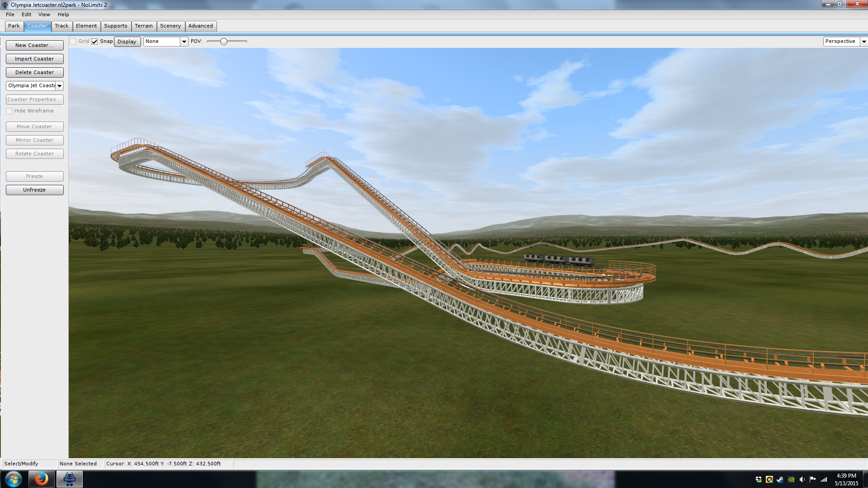This screenshot has height=488, width=868.
Task: Expand the Olympia Jet Coaster dropdown
Action: [x=59, y=86]
